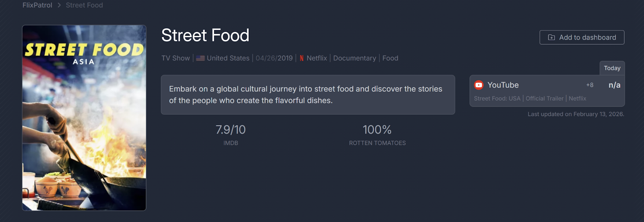Open the Today tab

612,68
